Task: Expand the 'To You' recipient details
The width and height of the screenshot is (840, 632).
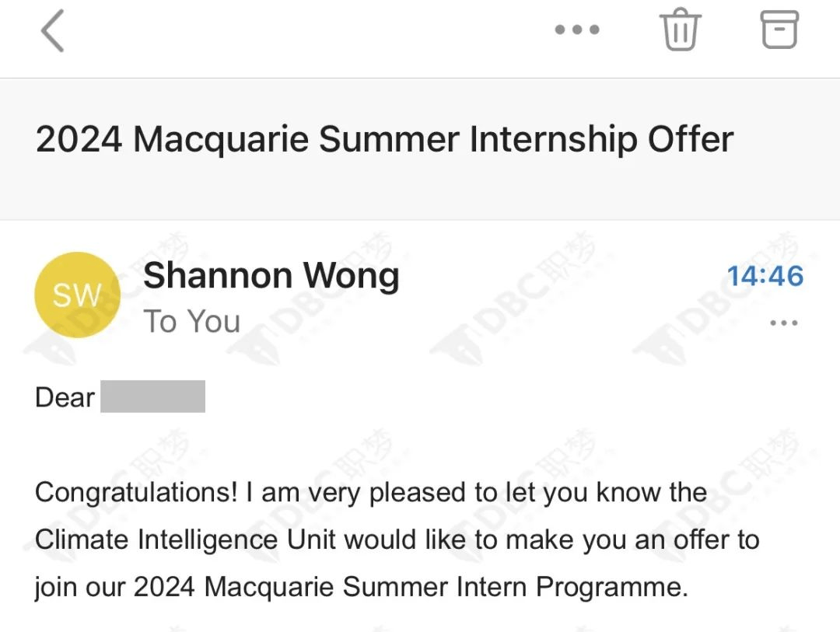Action: 192,321
